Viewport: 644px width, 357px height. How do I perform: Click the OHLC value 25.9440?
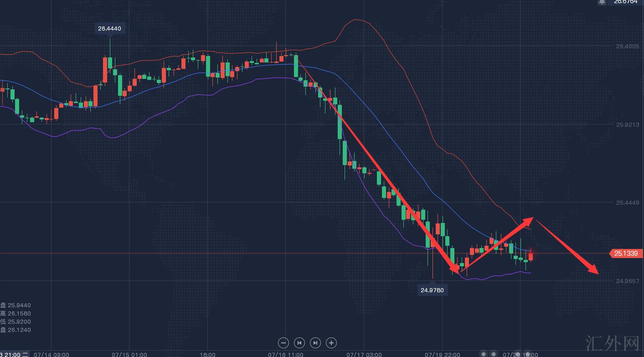[x=19, y=305]
